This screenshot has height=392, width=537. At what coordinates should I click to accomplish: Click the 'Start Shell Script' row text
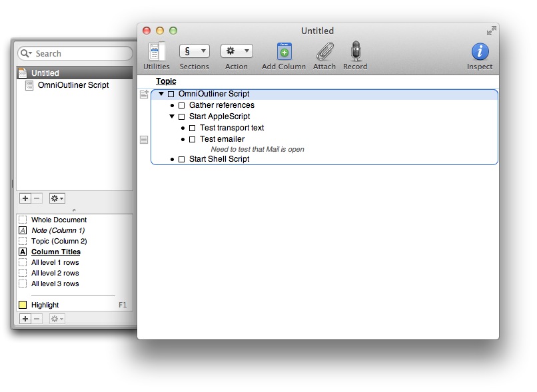coord(219,159)
